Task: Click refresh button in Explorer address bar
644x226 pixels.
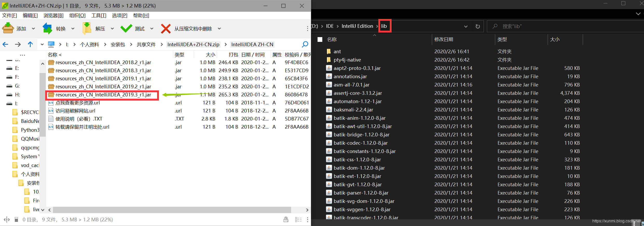Action: [478, 26]
